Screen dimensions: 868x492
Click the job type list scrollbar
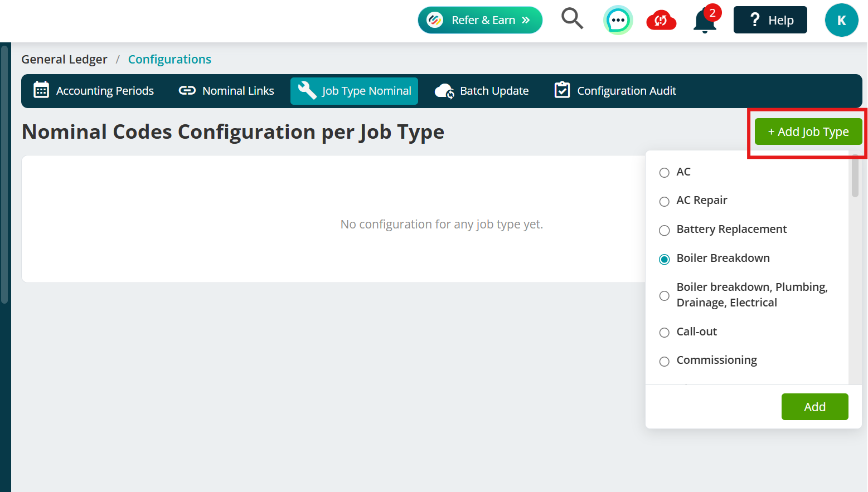click(855, 176)
